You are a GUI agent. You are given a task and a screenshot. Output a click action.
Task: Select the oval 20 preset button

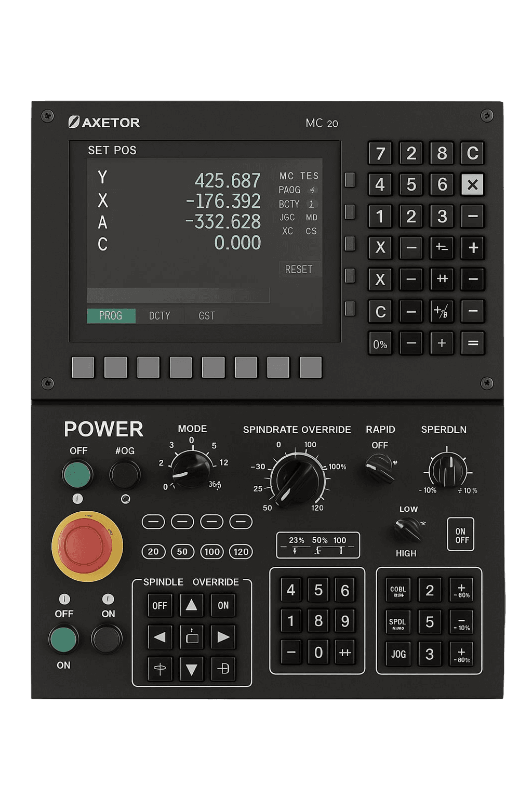153,551
